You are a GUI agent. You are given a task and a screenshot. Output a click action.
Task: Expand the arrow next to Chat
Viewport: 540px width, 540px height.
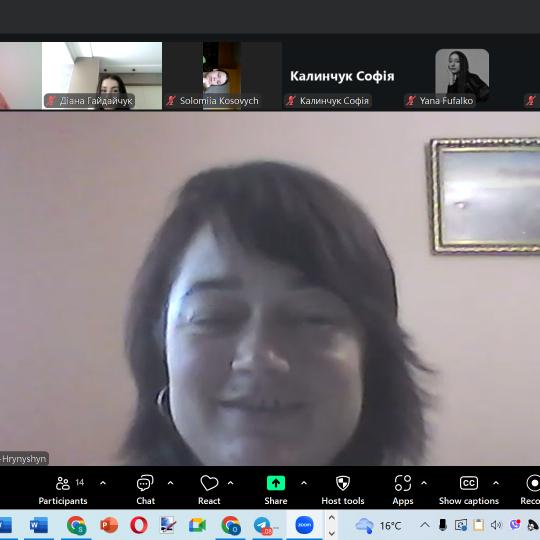tap(170, 483)
